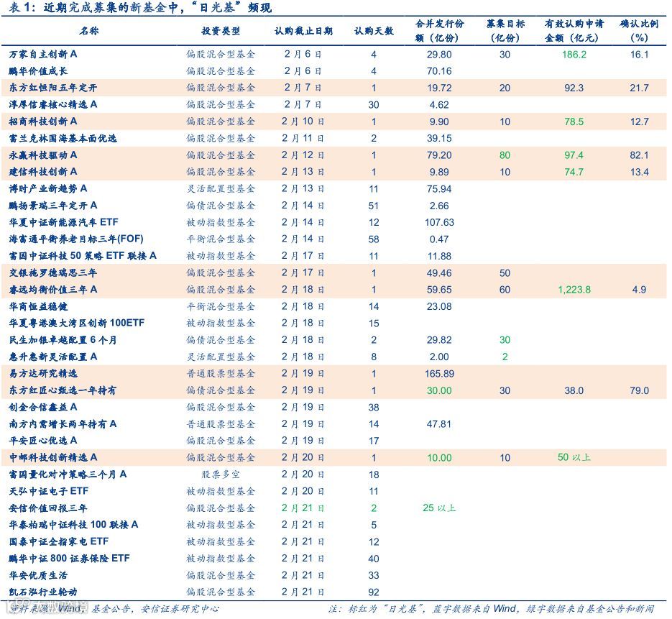Click the green value '186.2'
Image resolution: width=672 pixels, height=619 pixels.
coord(574,55)
